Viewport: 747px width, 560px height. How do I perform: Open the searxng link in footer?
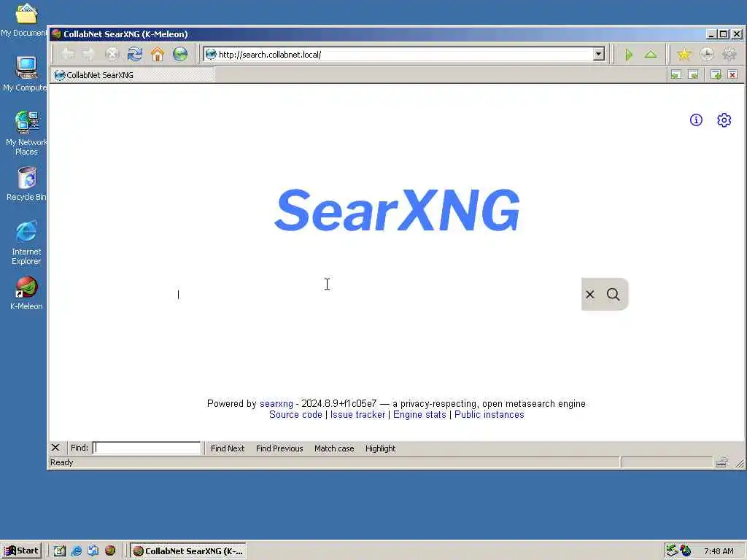point(276,404)
